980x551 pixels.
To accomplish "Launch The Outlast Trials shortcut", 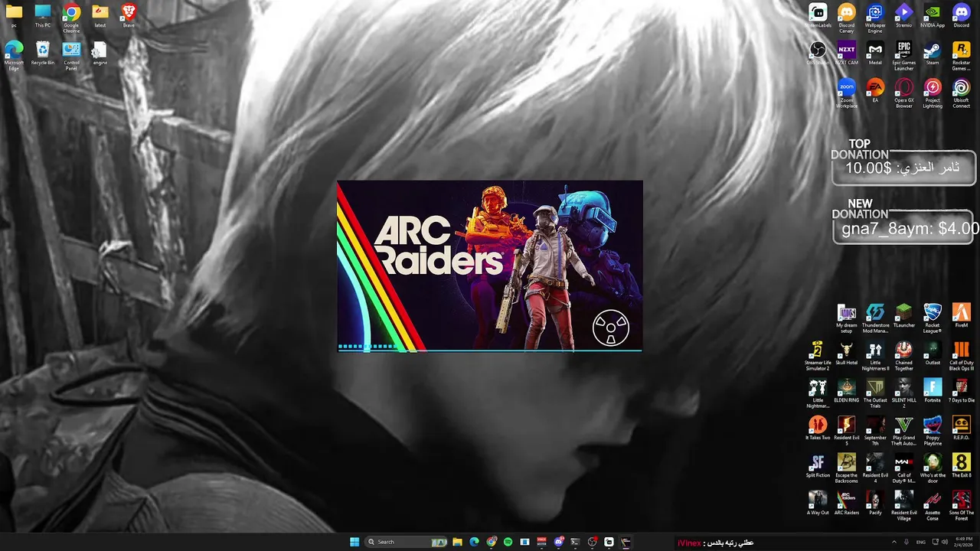I will [x=875, y=393].
